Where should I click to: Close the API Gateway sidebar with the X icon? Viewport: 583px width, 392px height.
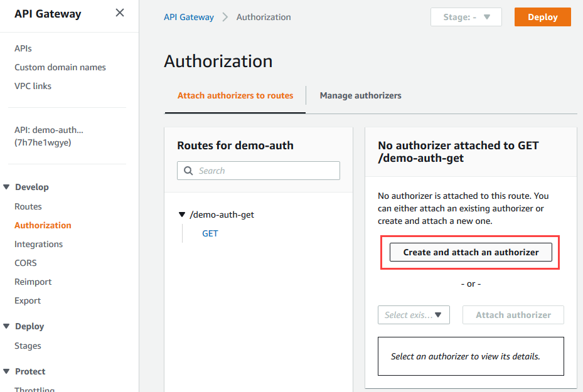tap(119, 12)
